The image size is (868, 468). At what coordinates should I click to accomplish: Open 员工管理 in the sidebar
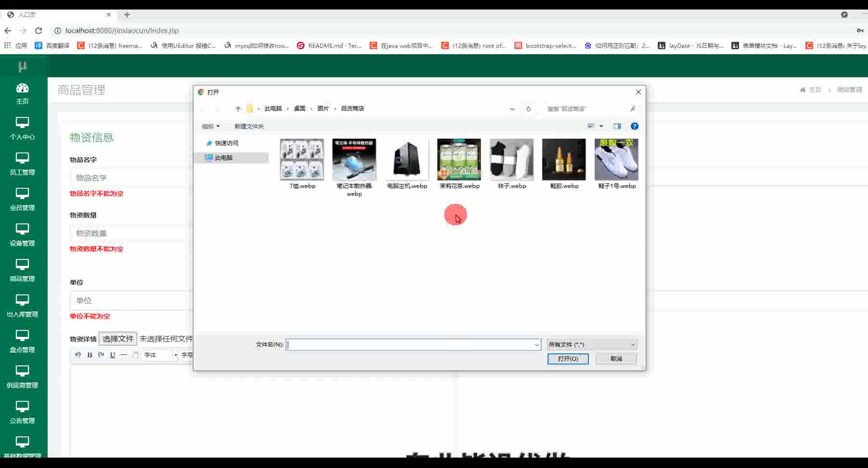(22, 164)
